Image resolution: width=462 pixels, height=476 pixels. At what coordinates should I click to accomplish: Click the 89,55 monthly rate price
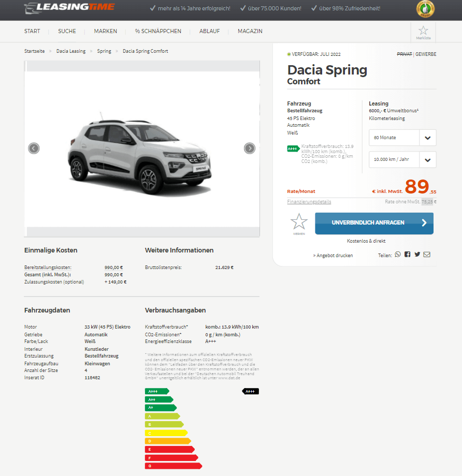(421, 187)
